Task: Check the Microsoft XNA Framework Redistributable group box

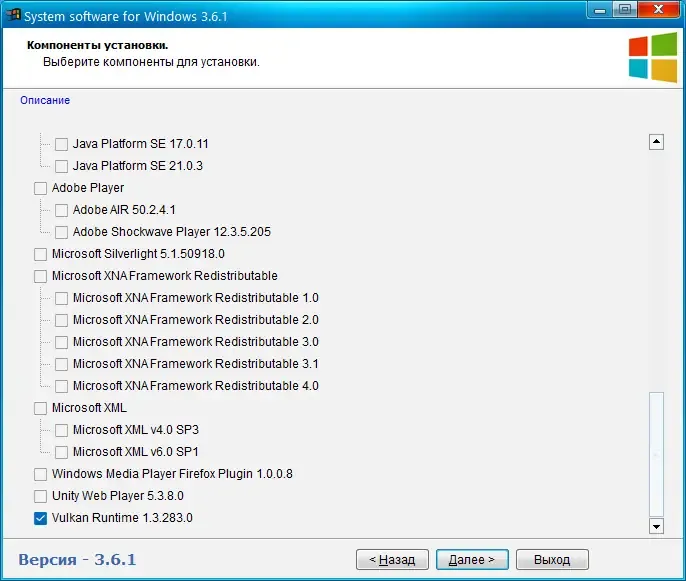Action: click(x=40, y=276)
